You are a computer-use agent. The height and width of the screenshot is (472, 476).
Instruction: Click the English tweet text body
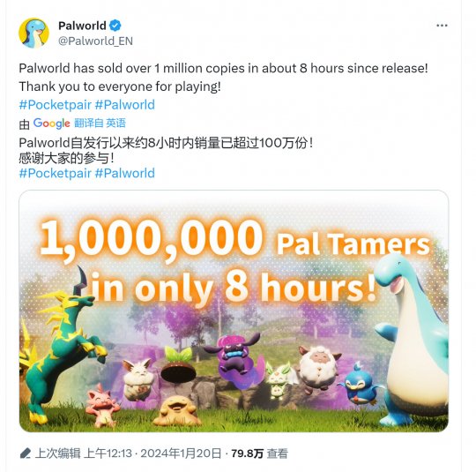(x=223, y=78)
